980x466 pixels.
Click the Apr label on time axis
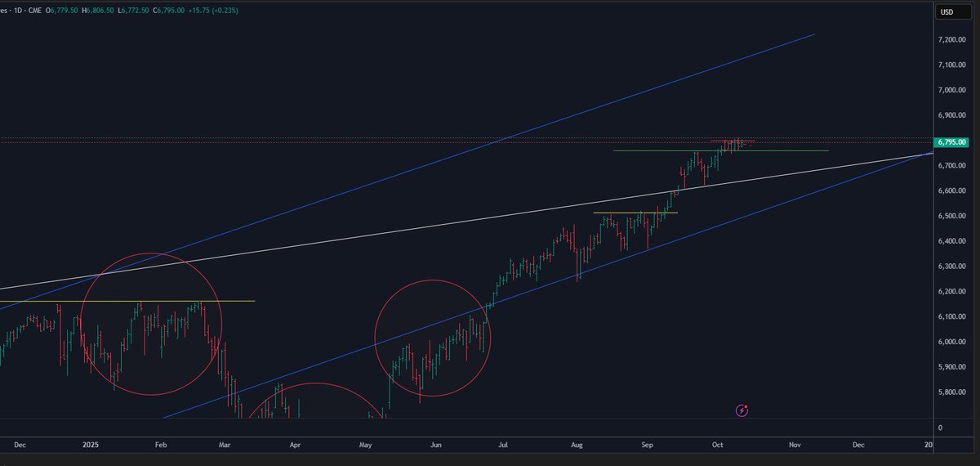[295, 445]
